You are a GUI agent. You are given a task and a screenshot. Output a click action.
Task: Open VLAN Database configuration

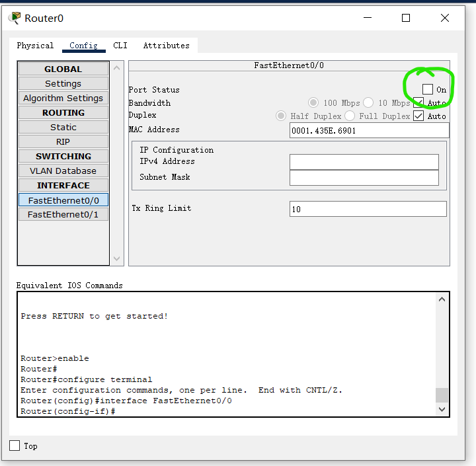[x=63, y=171]
